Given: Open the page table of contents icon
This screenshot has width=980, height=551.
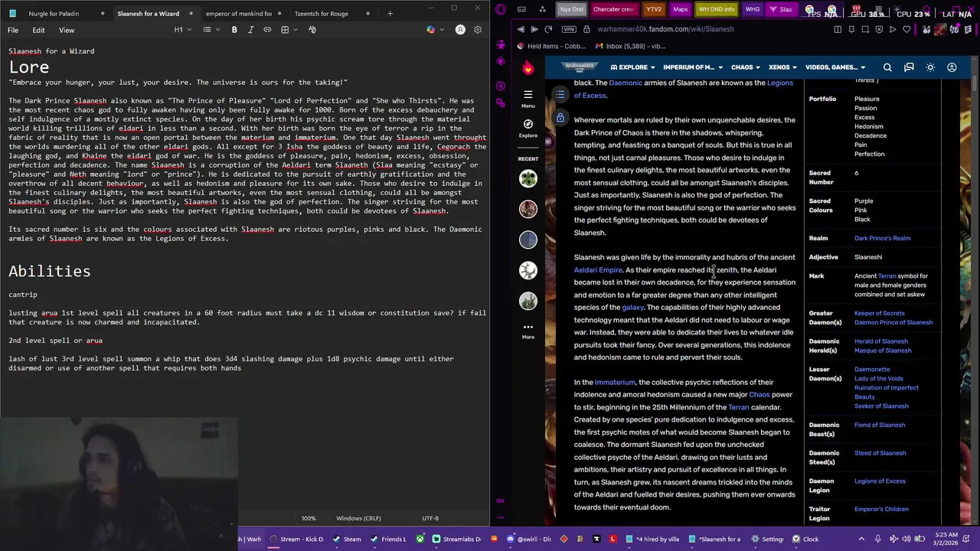Looking at the screenshot, I should click(560, 94).
